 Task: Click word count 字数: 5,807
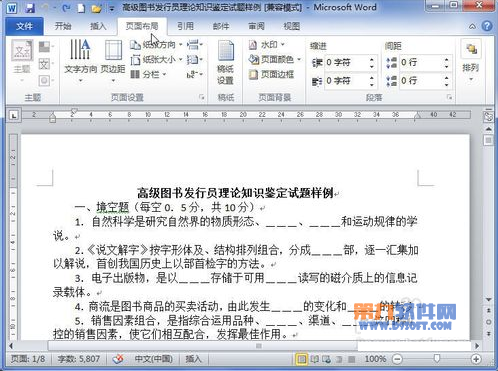[x=79, y=359]
